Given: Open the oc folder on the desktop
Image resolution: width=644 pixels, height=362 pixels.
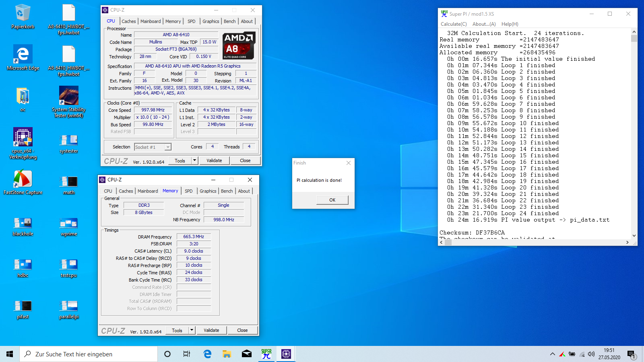Looking at the screenshot, I should pyautogui.click(x=23, y=99).
